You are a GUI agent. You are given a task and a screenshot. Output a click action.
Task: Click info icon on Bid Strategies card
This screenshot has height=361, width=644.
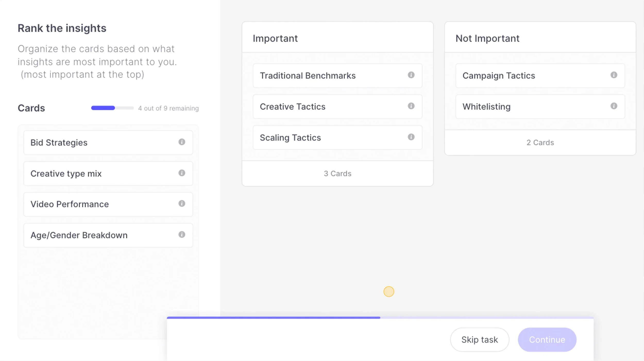click(182, 142)
